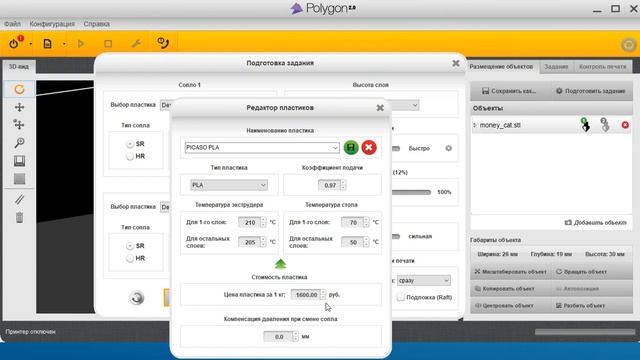Open the Конфигурация menu

(52, 24)
